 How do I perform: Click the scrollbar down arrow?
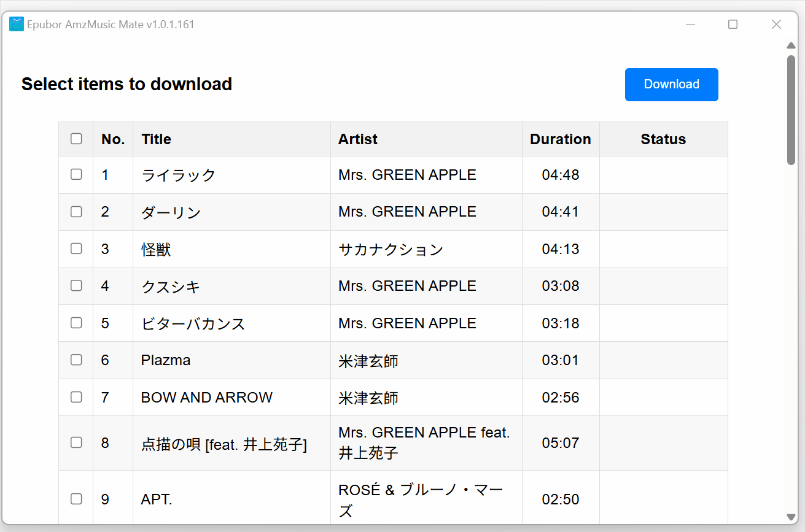(791, 517)
